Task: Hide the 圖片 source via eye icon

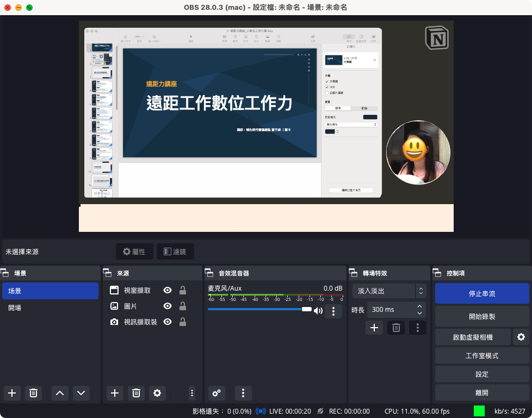Action: tap(168, 306)
